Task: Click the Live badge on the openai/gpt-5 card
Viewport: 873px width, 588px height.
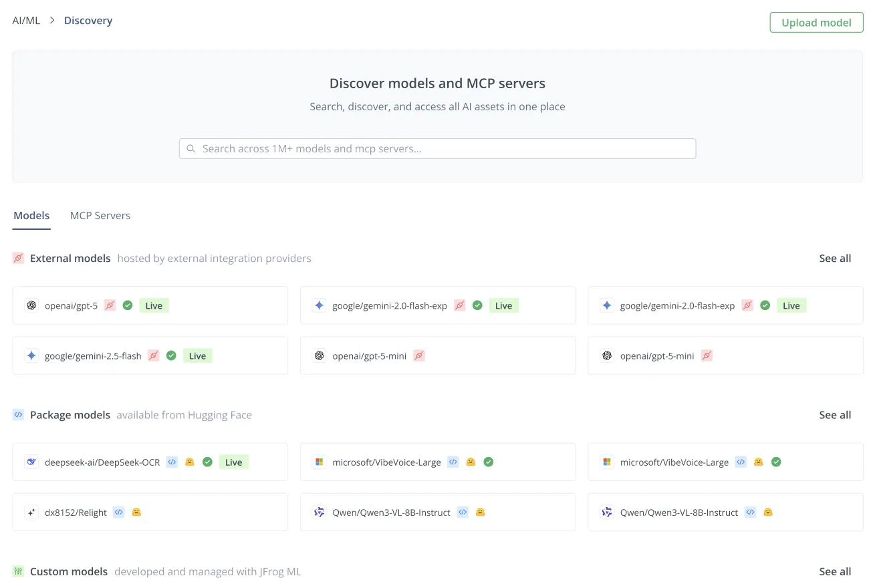Action: click(154, 305)
